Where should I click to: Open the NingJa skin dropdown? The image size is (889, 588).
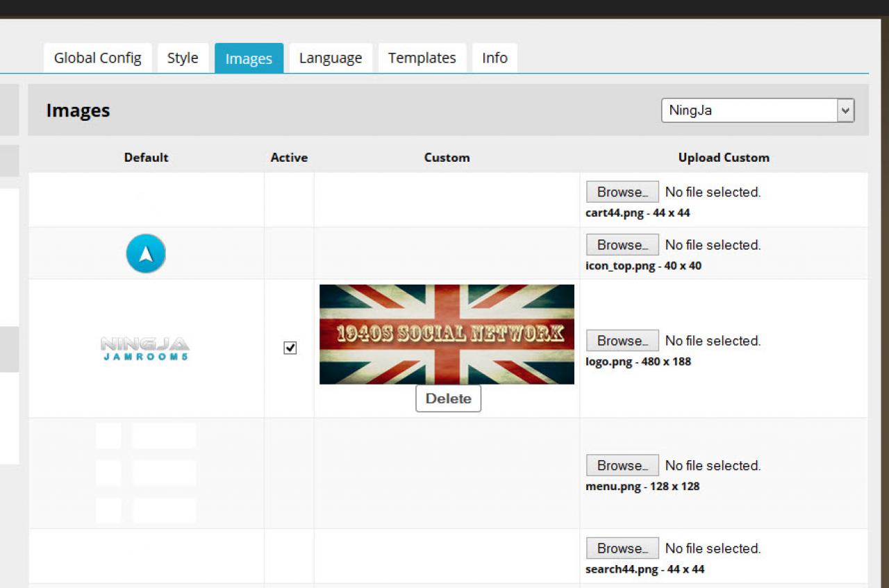tap(757, 110)
